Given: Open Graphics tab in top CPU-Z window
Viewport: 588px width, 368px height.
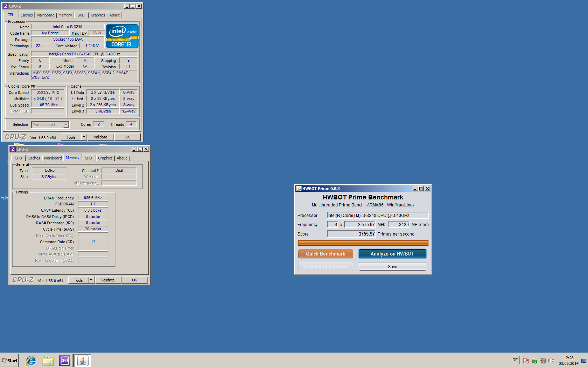Looking at the screenshot, I should coord(98,15).
